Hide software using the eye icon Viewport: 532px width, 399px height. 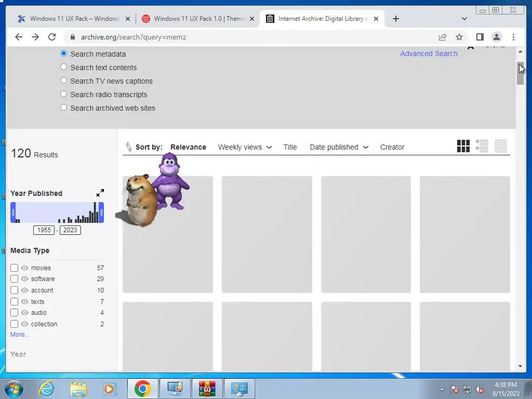[24, 279]
